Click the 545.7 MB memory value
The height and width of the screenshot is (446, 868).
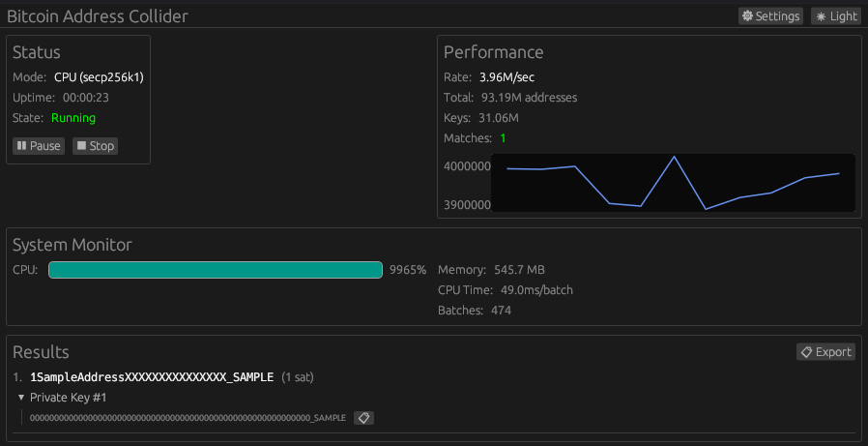[x=519, y=270]
